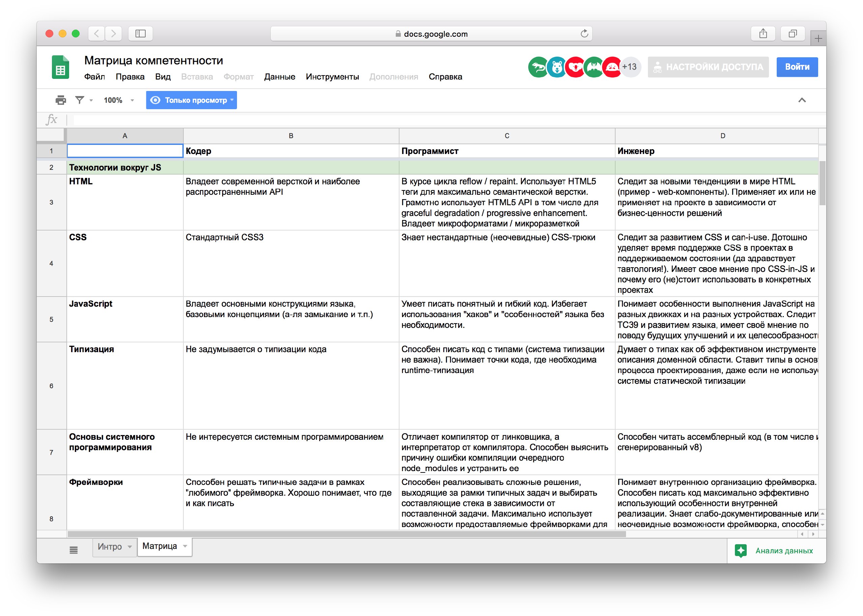Click the Формат menu
Image resolution: width=863 pixels, height=616 pixels.
[x=238, y=77]
